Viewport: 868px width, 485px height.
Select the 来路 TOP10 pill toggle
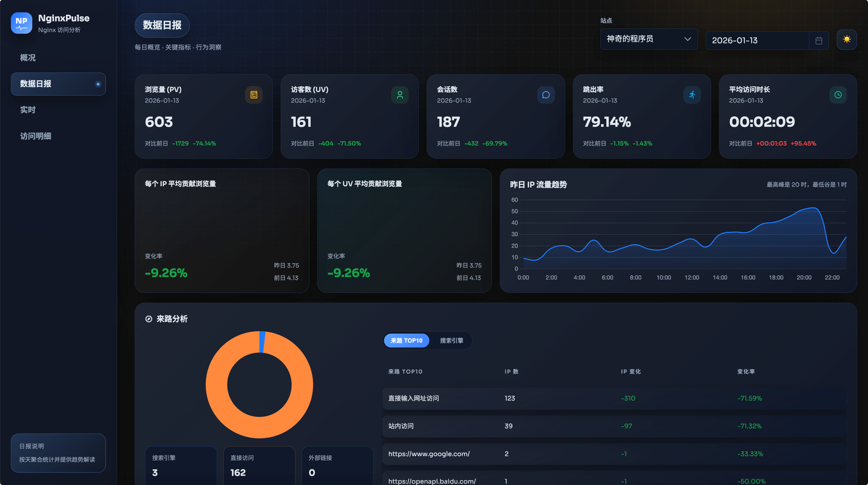[406, 340]
